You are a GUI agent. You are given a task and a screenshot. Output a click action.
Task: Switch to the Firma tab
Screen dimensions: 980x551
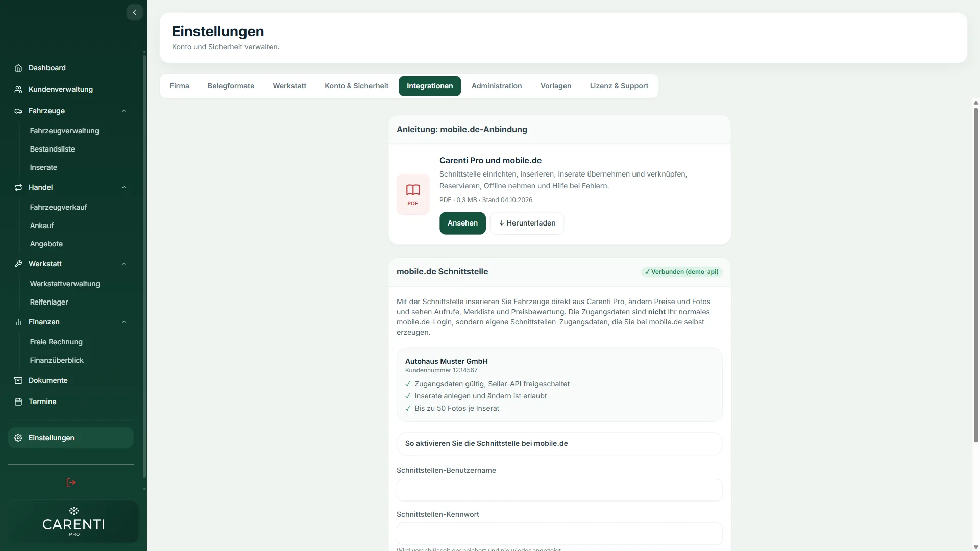pos(180,86)
